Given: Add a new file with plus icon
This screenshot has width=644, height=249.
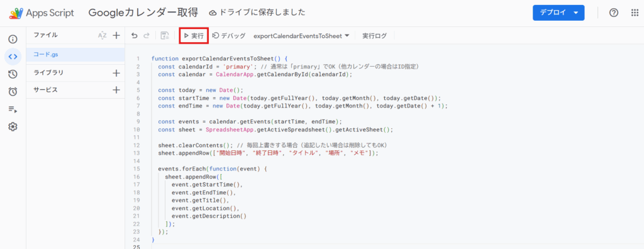Looking at the screenshot, I should (x=116, y=35).
